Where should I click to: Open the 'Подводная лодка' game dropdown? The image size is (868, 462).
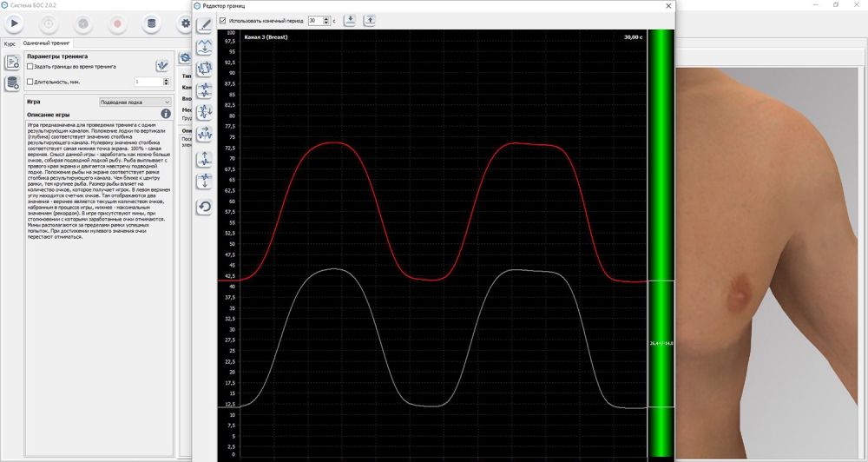pos(135,102)
